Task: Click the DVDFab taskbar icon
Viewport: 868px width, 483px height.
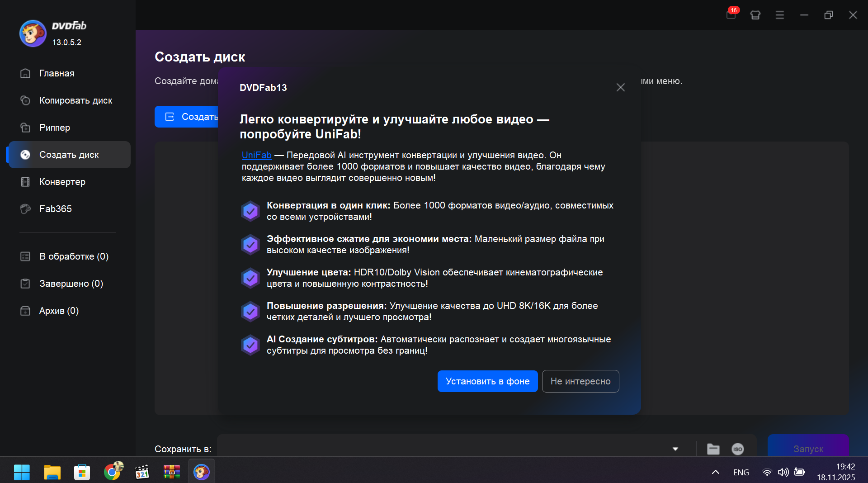Action: [202, 472]
